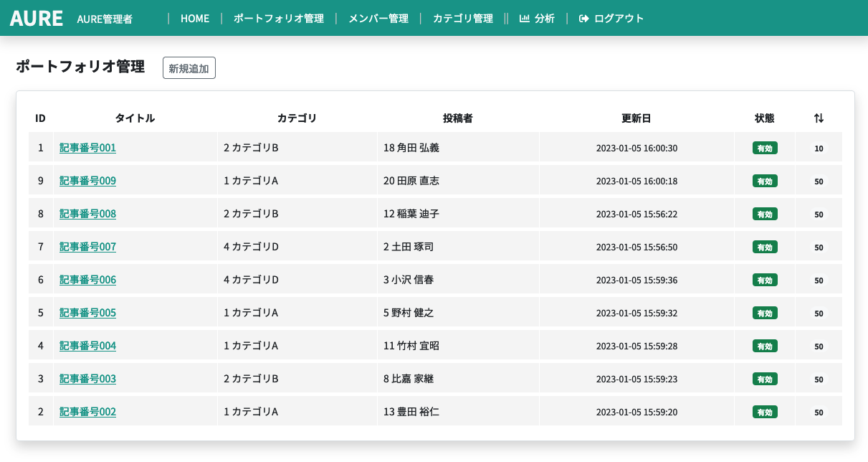Toggle the 有効 status badge for 記事番号001
The height and width of the screenshot is (462, 868).
tap(764, 148)
